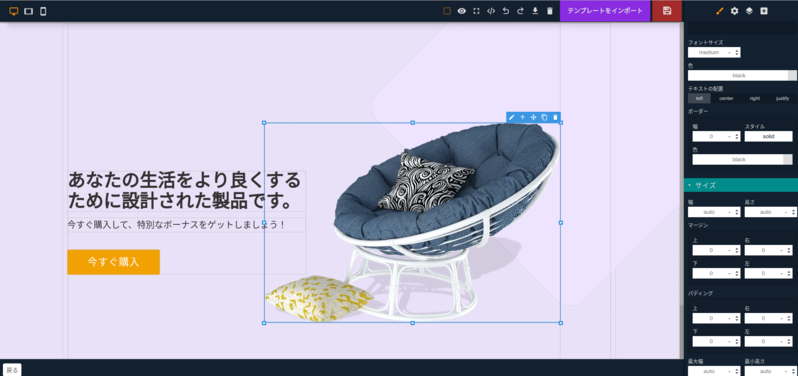This screenshot has width=798, height=376.
Task: Click border width value field
Action: [710, 136]
